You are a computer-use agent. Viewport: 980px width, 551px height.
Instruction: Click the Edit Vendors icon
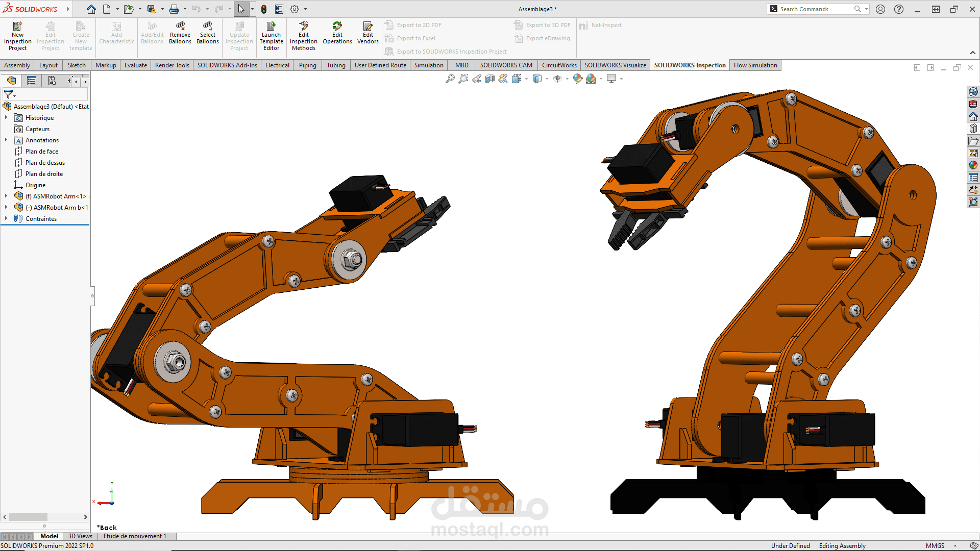pos(367,34)
